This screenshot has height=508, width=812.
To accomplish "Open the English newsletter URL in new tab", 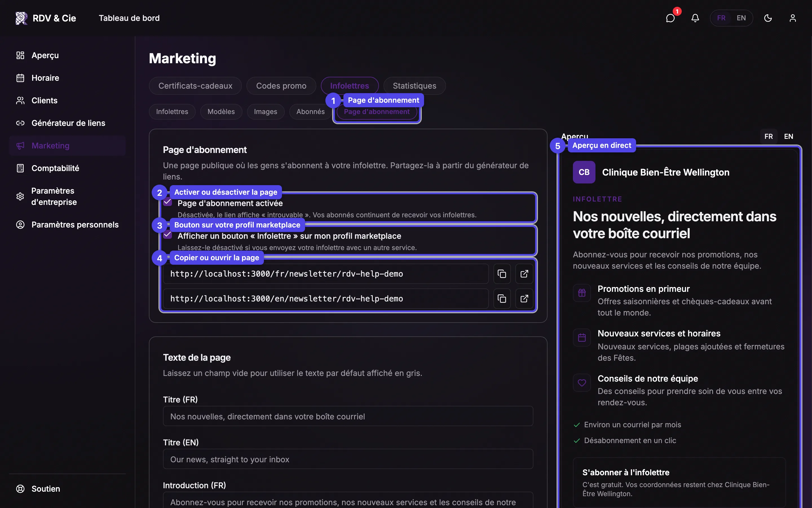I will [x=524, y=298].
